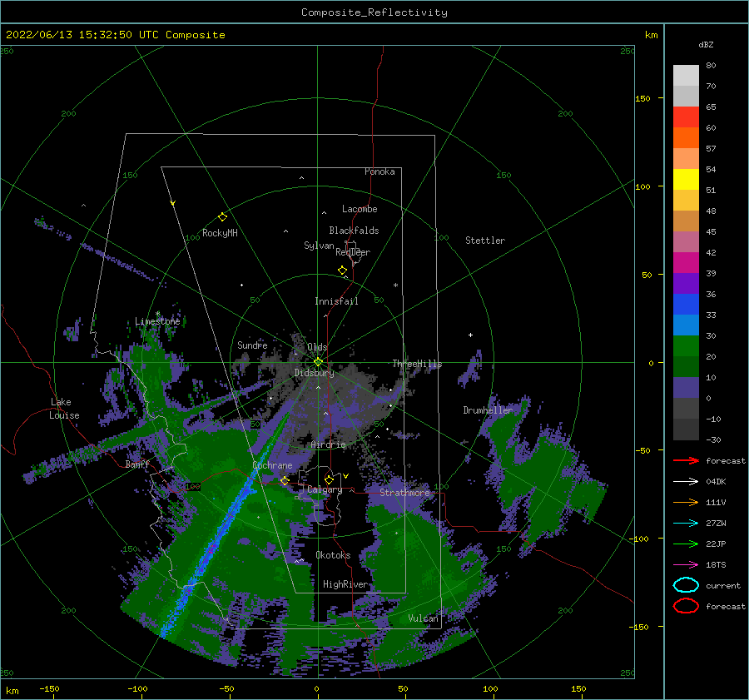Click the yellow diamond marker near RockyMH
This screenshot has height=700, width=749.
(222, 217)
